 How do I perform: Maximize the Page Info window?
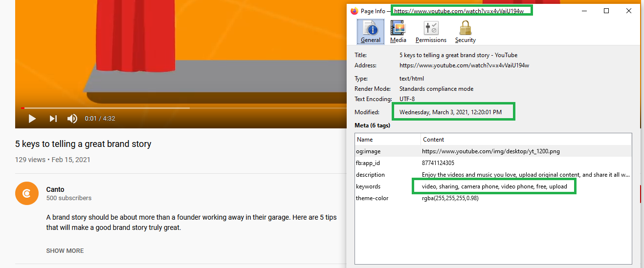pyautogui.click(x=606, y=11)
